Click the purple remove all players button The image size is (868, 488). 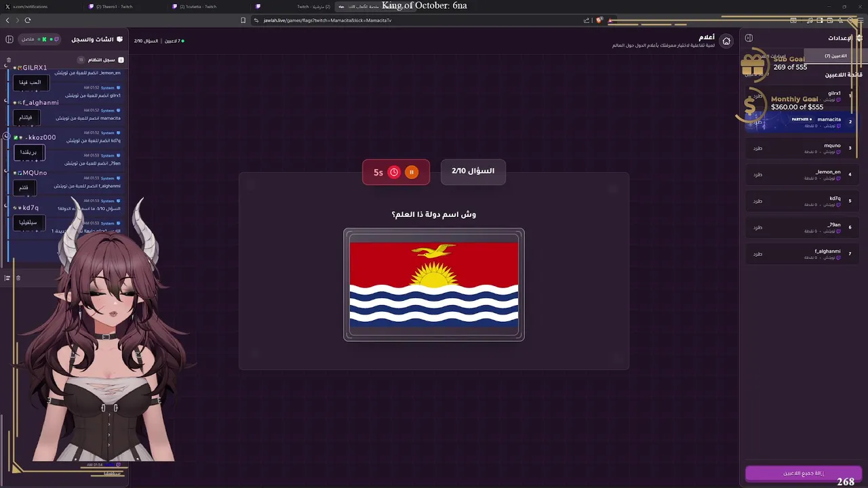coord(803,473)
